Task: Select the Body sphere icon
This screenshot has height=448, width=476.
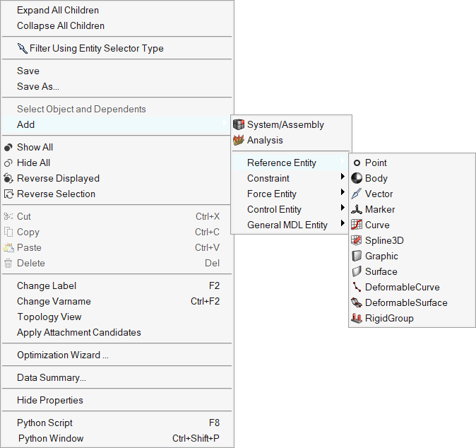Action: pos(357,179)
